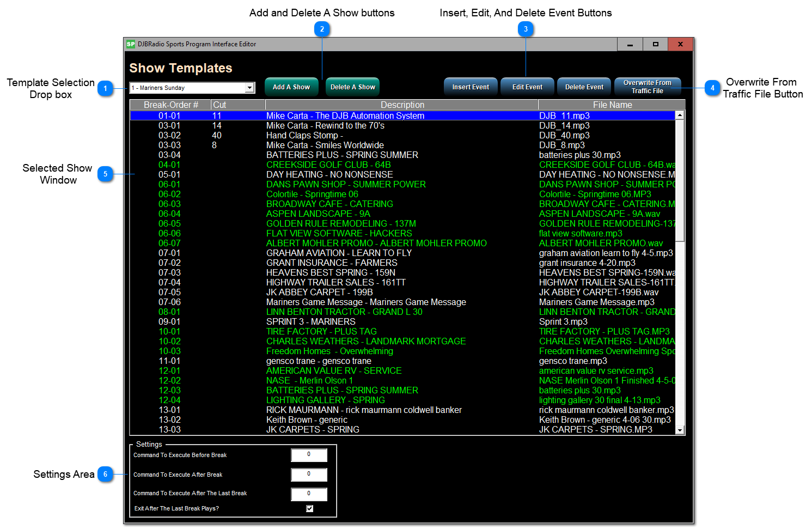The height and width of the screenshot is (529, 812).
Task: Select CREEKSIDE GOLF CLUB - 64B row
Action: pos(403,165)
